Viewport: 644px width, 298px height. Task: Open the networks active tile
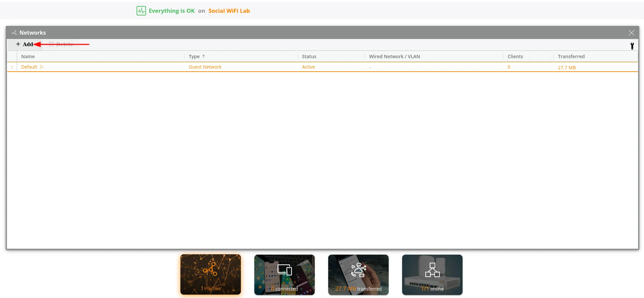[211, 274]
